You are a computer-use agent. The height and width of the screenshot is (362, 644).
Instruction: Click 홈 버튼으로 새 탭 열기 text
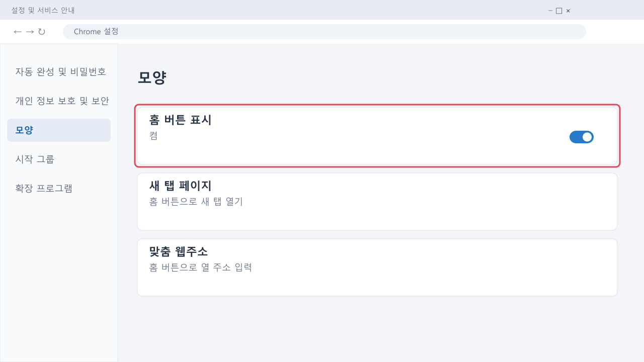tap(196, 202)
